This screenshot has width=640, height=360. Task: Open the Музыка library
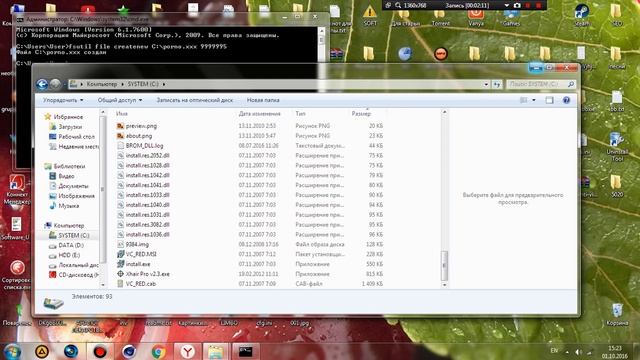[69, 206]
